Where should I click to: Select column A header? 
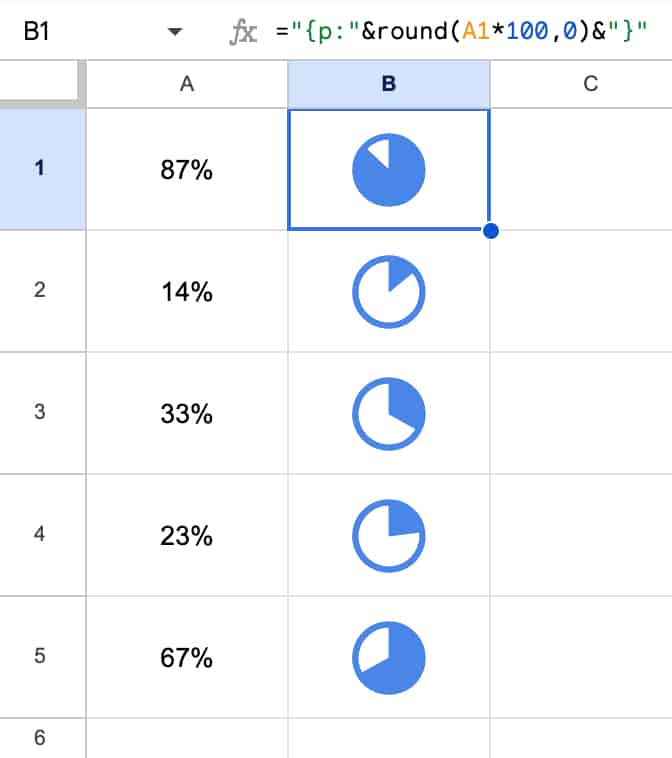[x=187, y=84]
